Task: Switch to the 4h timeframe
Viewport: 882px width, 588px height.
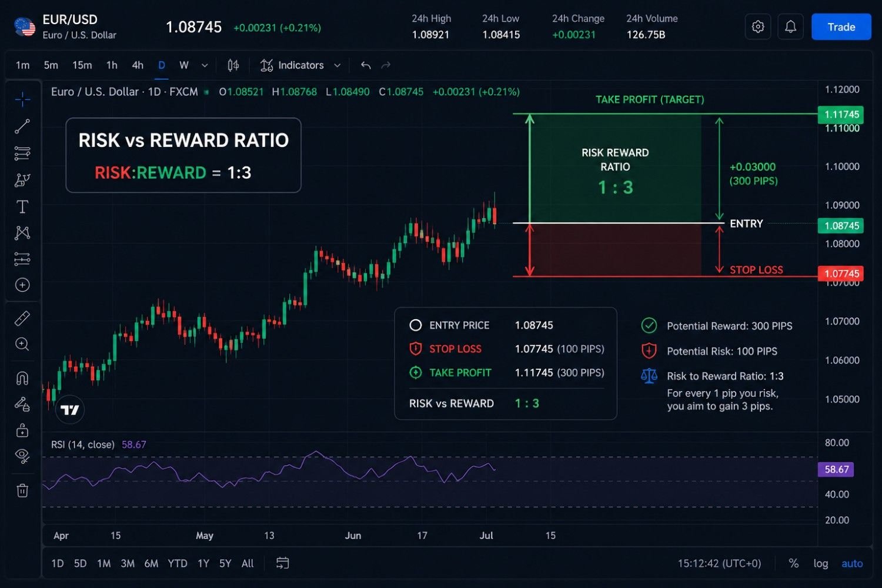Action: [x=138, y=65]
